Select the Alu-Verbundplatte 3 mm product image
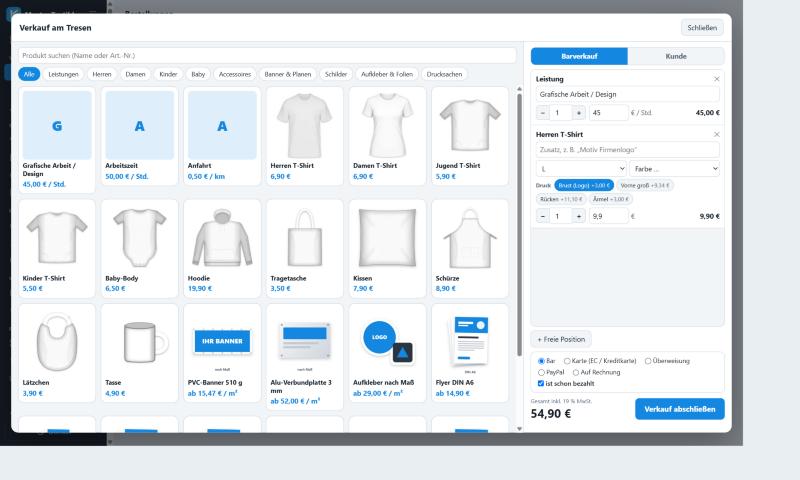This screenshot has width=800, height=480. pyautogui.click(x=305, y=342)
